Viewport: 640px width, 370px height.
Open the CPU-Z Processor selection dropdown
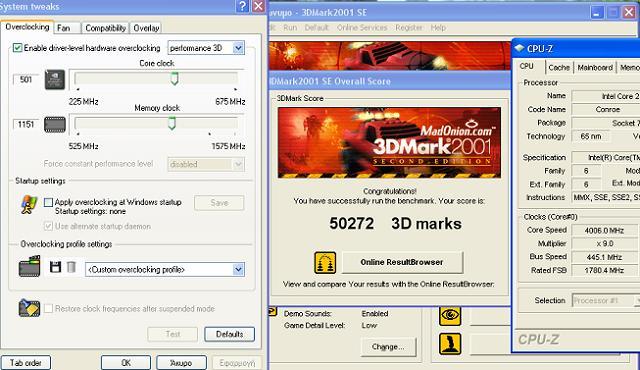point(606,301)
